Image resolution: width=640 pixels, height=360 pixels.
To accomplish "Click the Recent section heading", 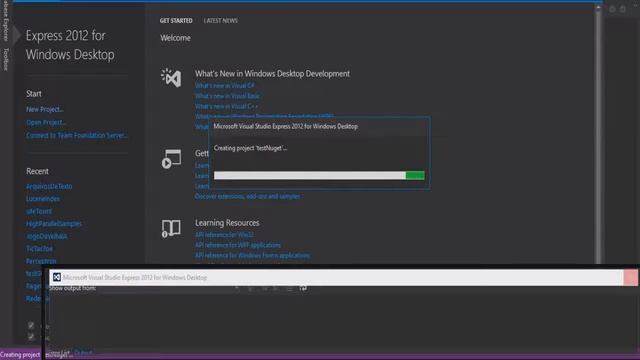I will [37, 171].
